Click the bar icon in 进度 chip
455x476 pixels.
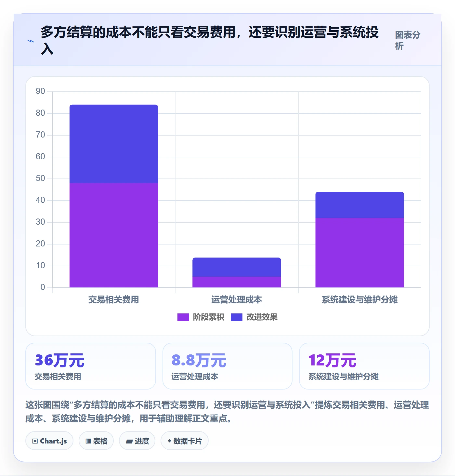coord(129,442)
